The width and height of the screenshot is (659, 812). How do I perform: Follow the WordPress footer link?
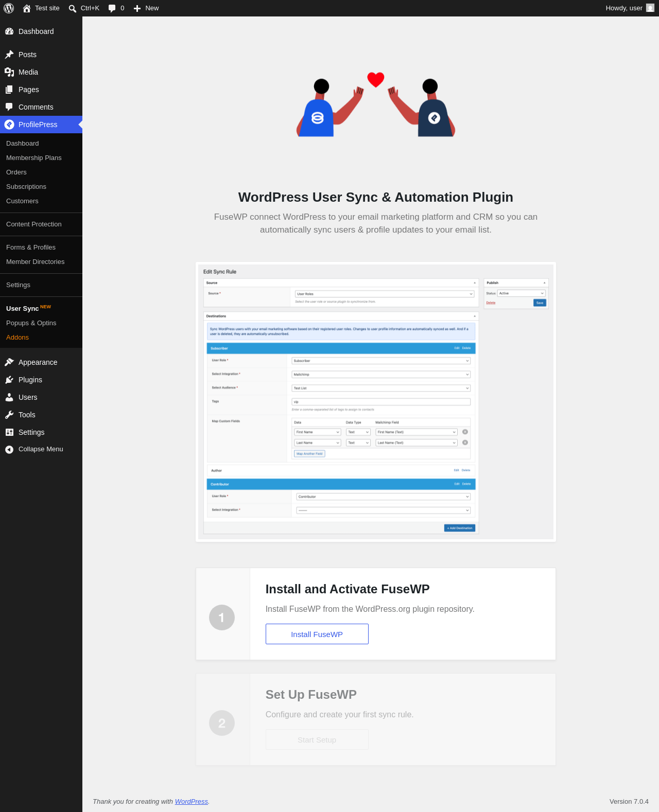pyautogui.click(x=192, y=802)
